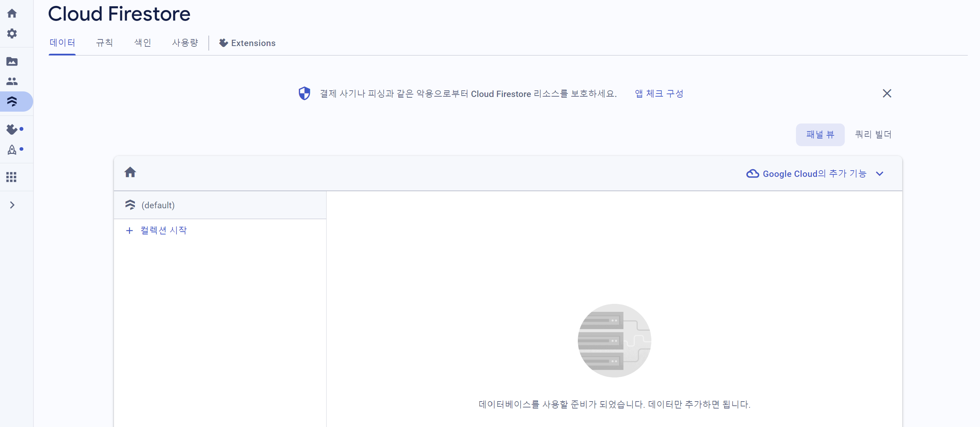Select the Firestore Database sidebar icon
Image resolution: width=980 pixels, height=427 pixels.
tap(12, 101)
